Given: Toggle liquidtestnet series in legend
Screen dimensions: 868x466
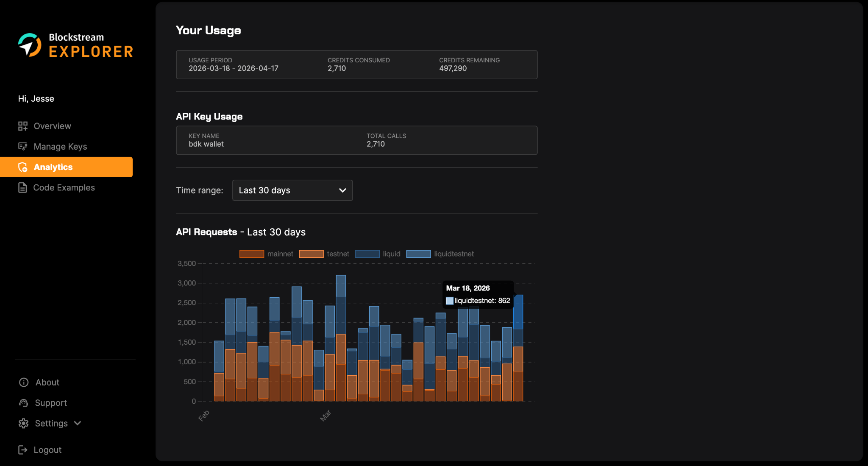Looking at the screenshot, I should click(418, 254).
